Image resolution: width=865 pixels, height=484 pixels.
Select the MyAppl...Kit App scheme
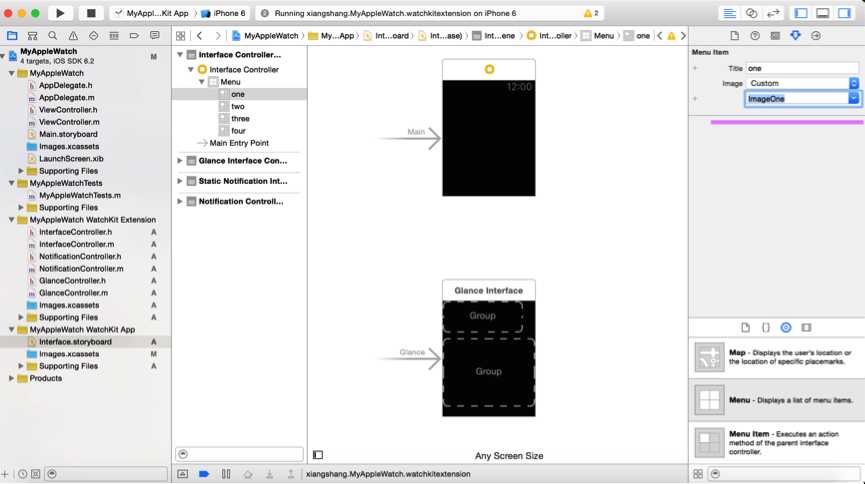pos(152,13)
